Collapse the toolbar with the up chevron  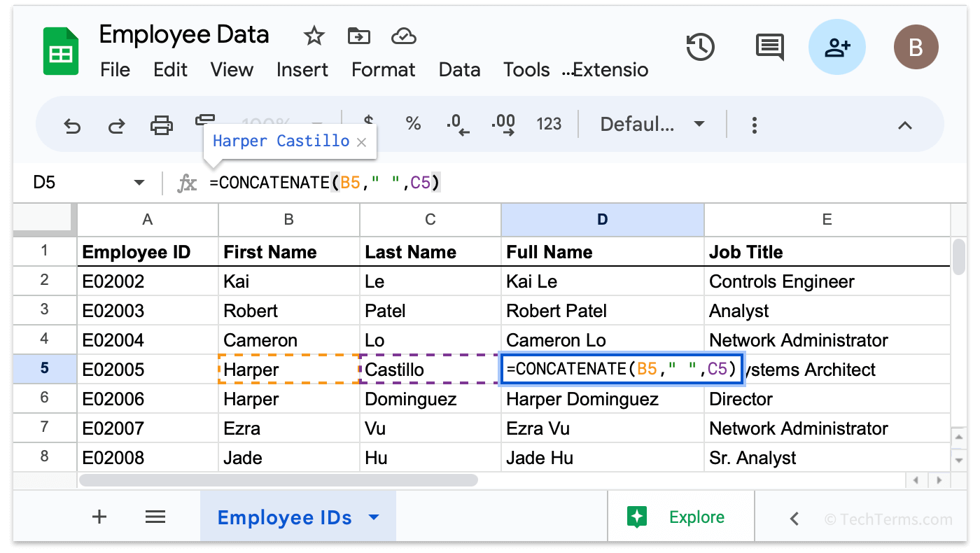904,125
